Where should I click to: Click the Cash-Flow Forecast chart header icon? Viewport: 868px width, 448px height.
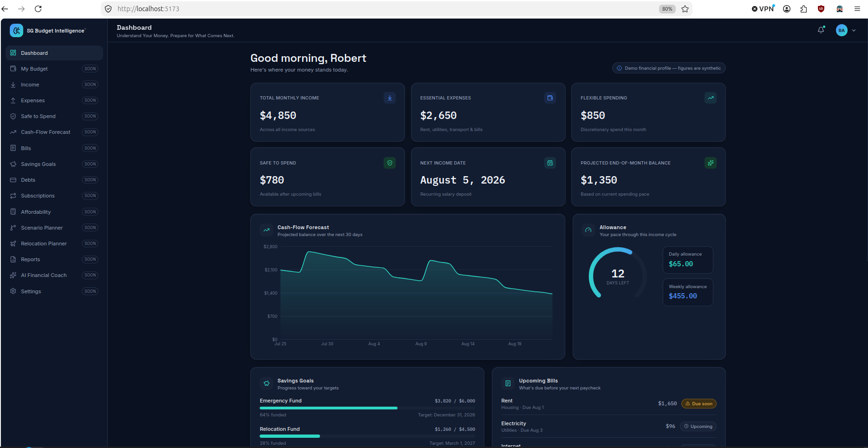(267, 230)
